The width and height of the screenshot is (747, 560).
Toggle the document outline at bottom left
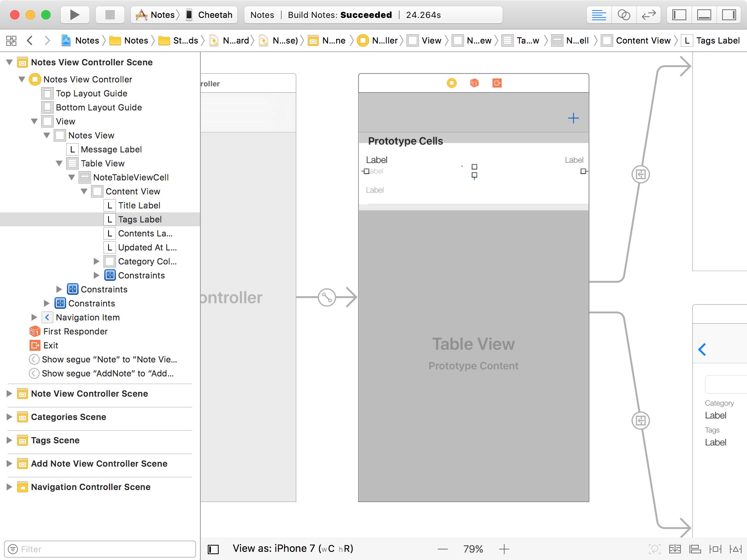pyautogui.click(x=213, y=549)
